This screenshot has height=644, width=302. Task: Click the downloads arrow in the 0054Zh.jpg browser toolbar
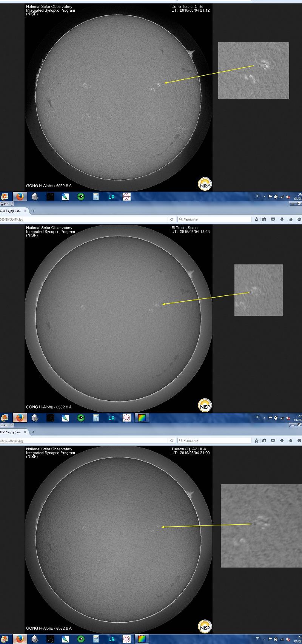pyautogui.click(x=282, y=440)
